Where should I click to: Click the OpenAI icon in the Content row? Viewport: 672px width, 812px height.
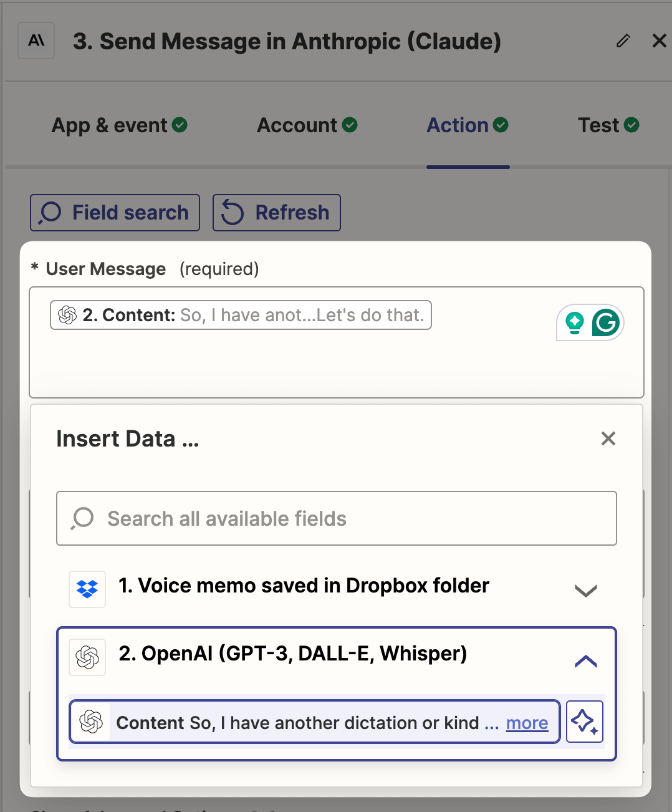click(91, 722)
